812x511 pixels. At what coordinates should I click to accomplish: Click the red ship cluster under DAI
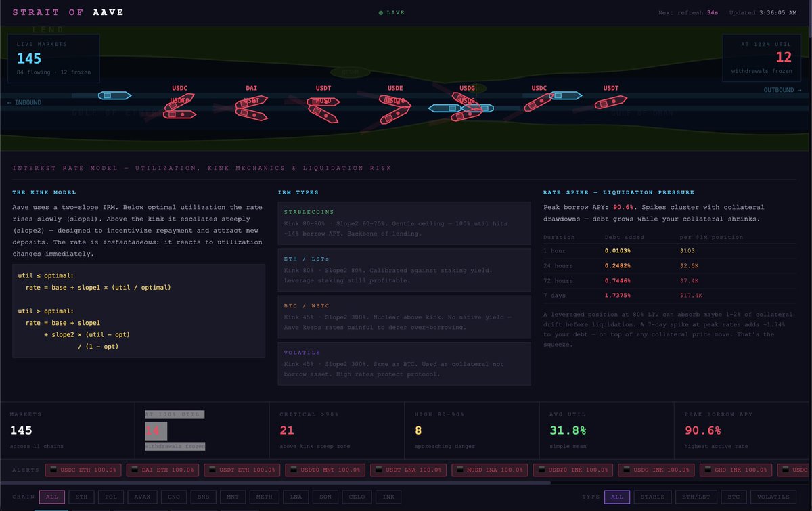click(x=252, y=109)
